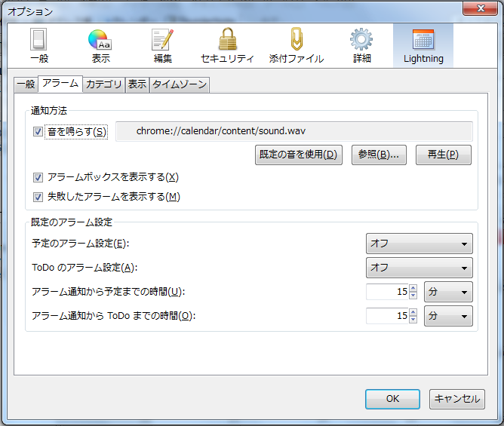Switch to the タイムゾーン sub-tab
Viewport: 504px width, 426px height.
coord(180,84)
